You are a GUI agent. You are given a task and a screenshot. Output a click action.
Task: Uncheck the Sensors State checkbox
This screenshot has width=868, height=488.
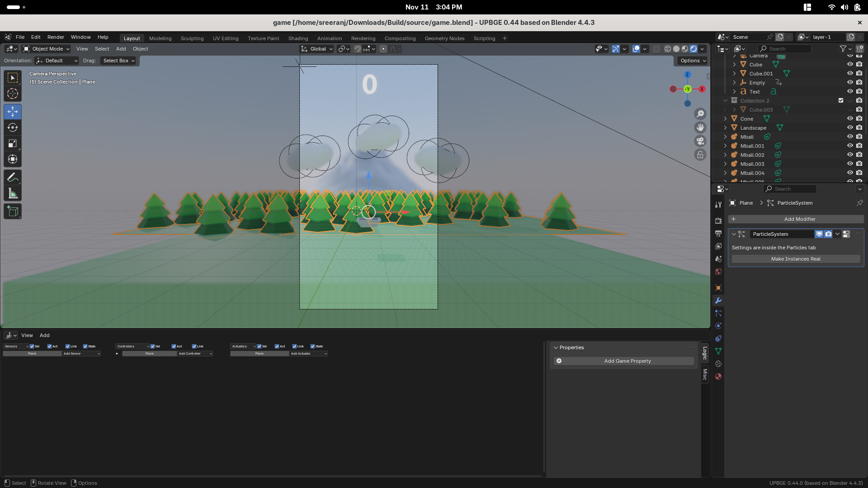(85, 347)
